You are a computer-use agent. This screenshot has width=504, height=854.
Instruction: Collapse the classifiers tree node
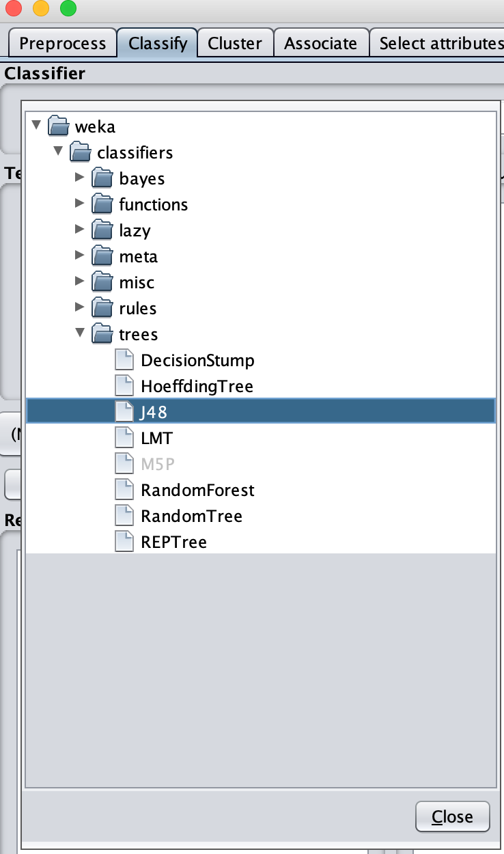coord(58,152)
